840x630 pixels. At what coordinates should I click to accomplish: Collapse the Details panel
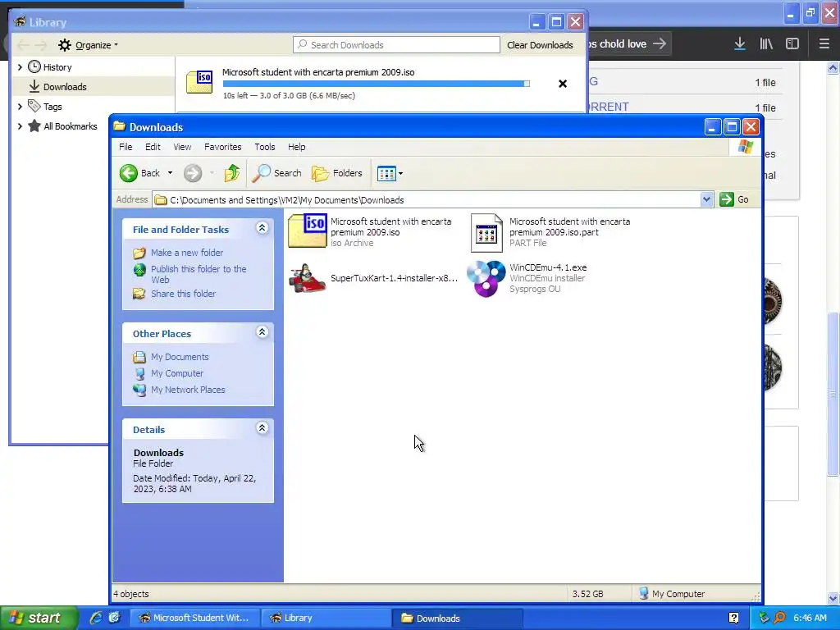point(262,428)
